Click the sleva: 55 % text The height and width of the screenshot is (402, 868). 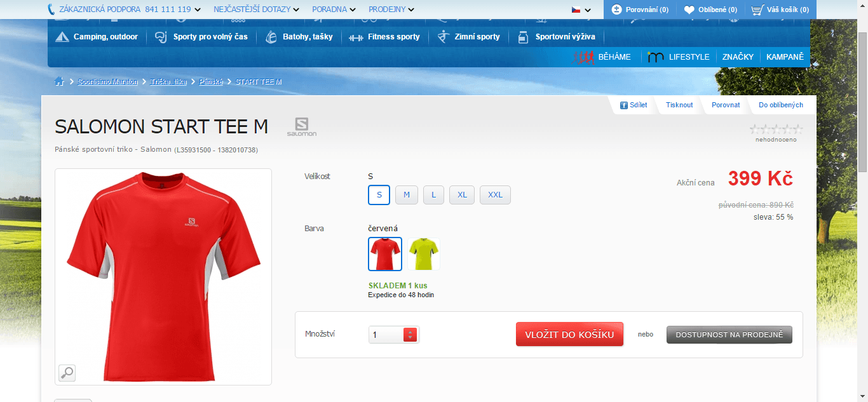pyautogui.click(x=773, y=217)
